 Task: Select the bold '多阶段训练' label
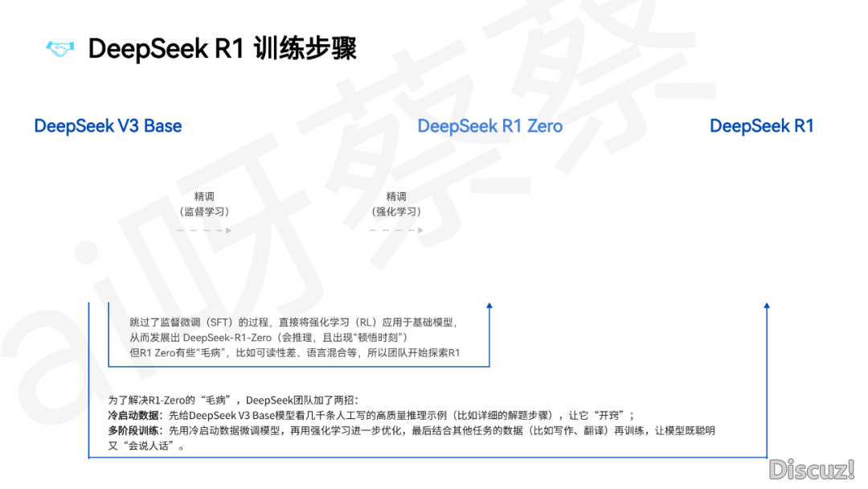pyautogui.click(x=133, y=431)
